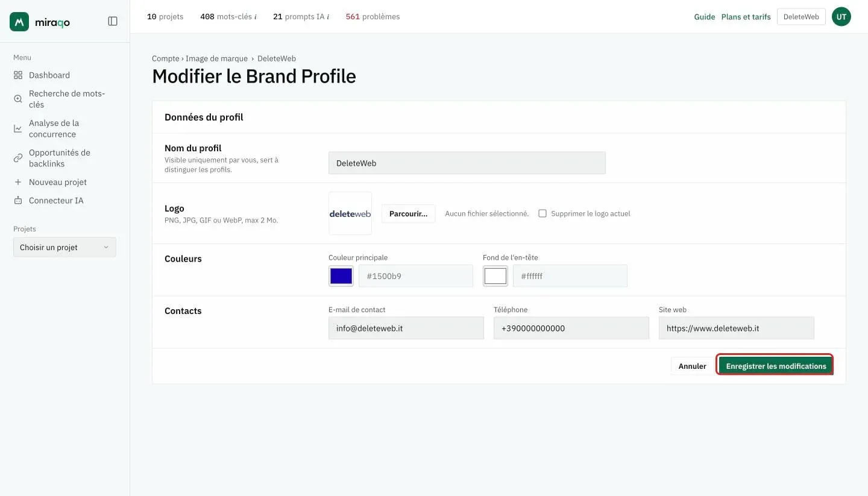Focus the Nom du profil input field
This screenshot has height=496, width=868.
click(467, 163)
